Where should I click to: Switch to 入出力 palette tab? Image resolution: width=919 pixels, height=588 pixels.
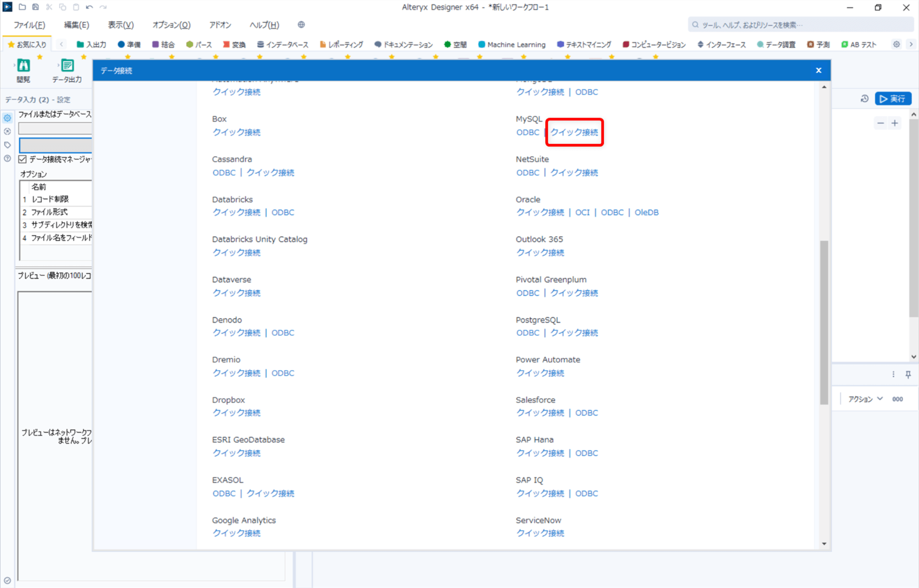click(91, 45)
